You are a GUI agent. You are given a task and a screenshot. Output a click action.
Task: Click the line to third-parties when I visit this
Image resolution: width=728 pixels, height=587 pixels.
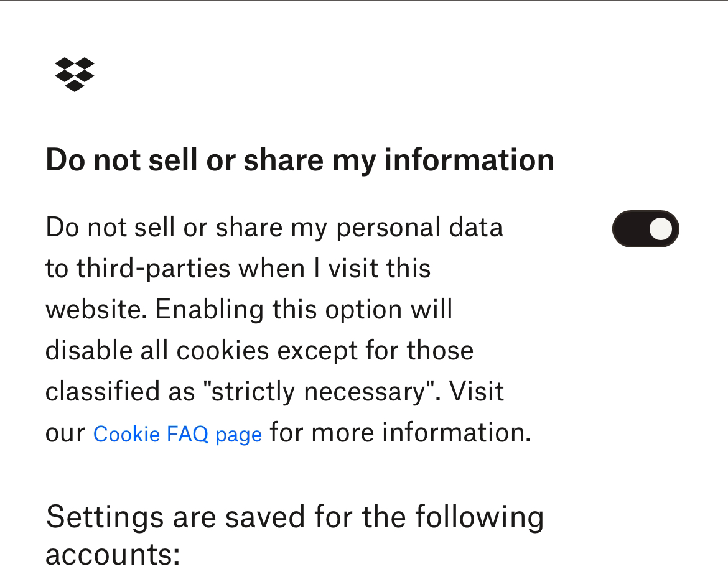pos(238,269)
